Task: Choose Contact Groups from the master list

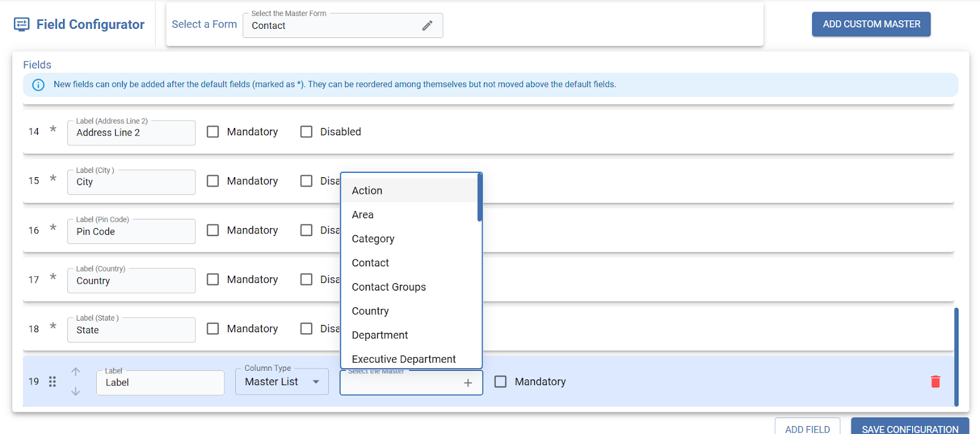Action: (x=388, y=287)
